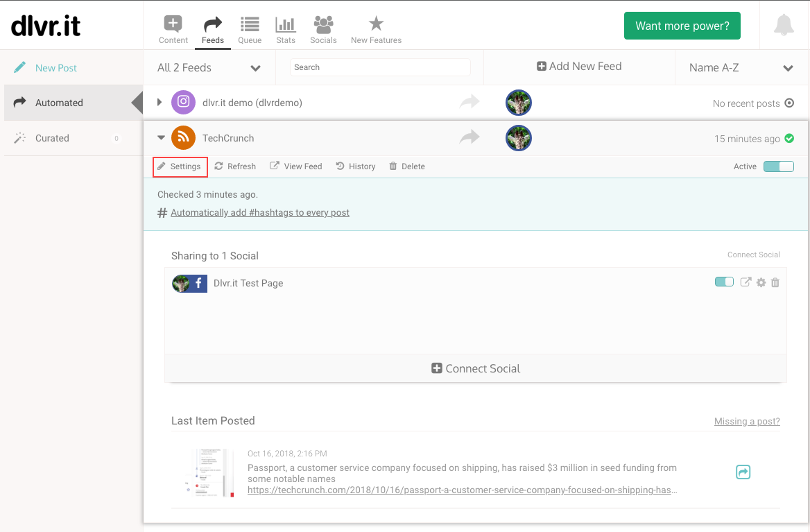
Task: Open the All 2 Feeds dropdown
Action: [209, 68]
